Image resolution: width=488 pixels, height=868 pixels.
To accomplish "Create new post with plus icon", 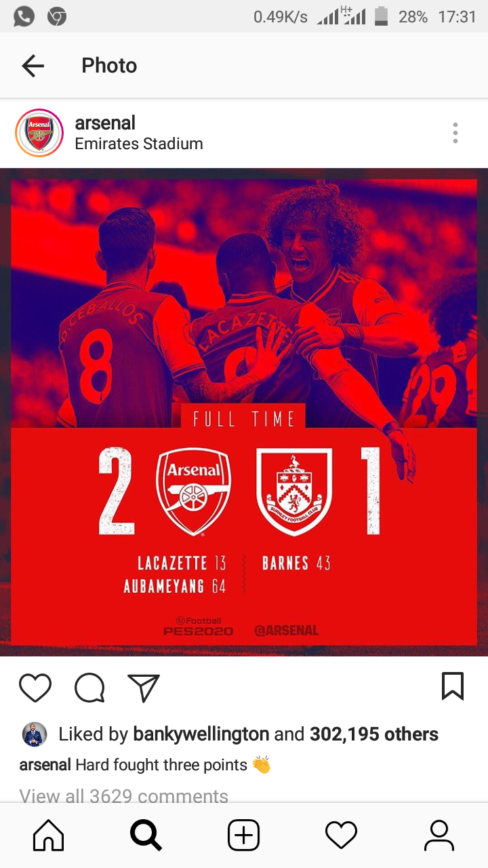I will pyautogui.click(x=244, y=835).
